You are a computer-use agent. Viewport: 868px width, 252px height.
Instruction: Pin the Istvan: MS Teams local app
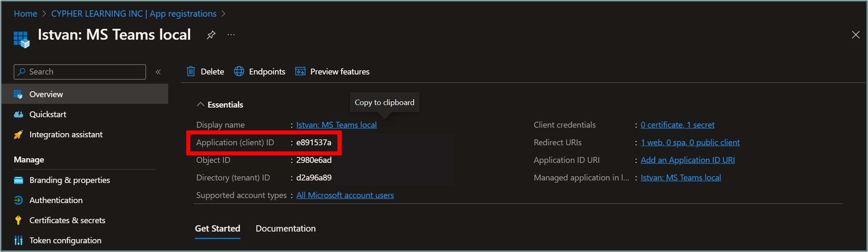(x=211, y=35)
